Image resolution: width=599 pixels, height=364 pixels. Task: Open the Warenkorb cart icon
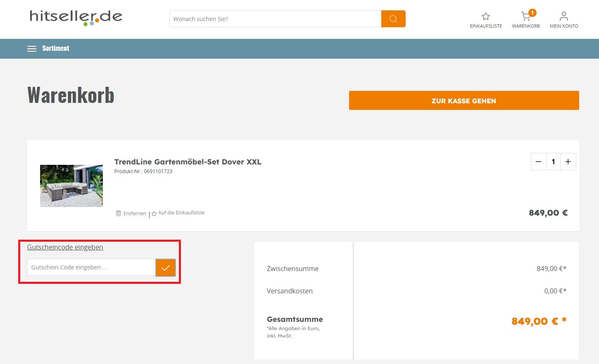pos(525,17)
